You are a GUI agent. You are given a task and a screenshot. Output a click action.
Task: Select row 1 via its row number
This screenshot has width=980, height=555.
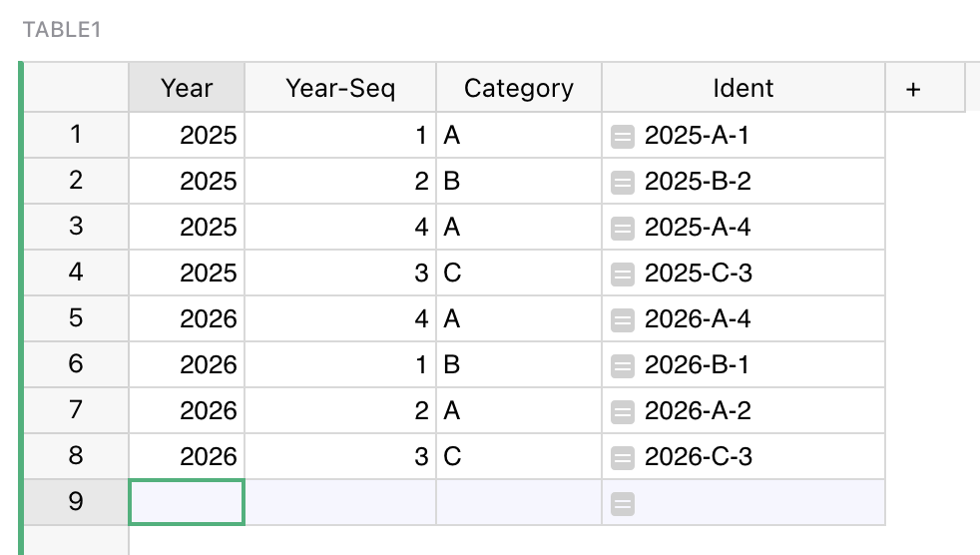pos(76,135)
